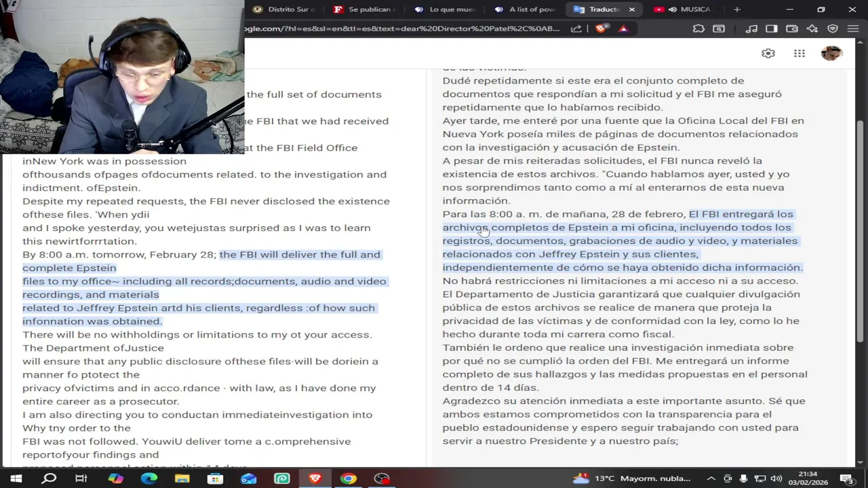Click the Brave VPN shield icon
The image size is (868, 488).
point(833,28)
